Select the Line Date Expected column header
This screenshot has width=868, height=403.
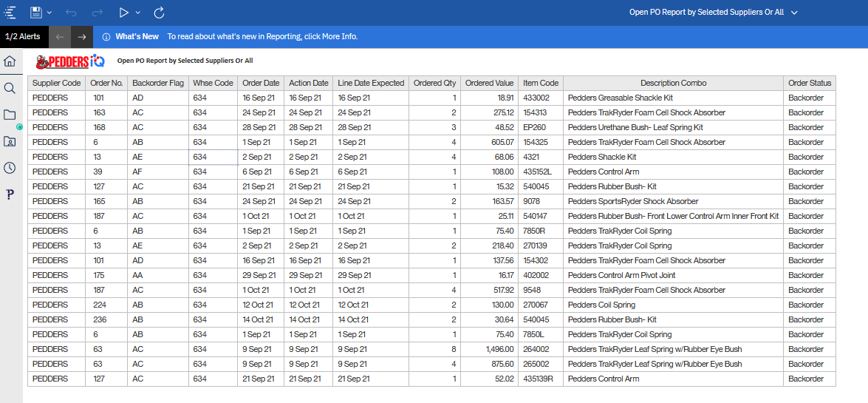[x=371, y=83]
